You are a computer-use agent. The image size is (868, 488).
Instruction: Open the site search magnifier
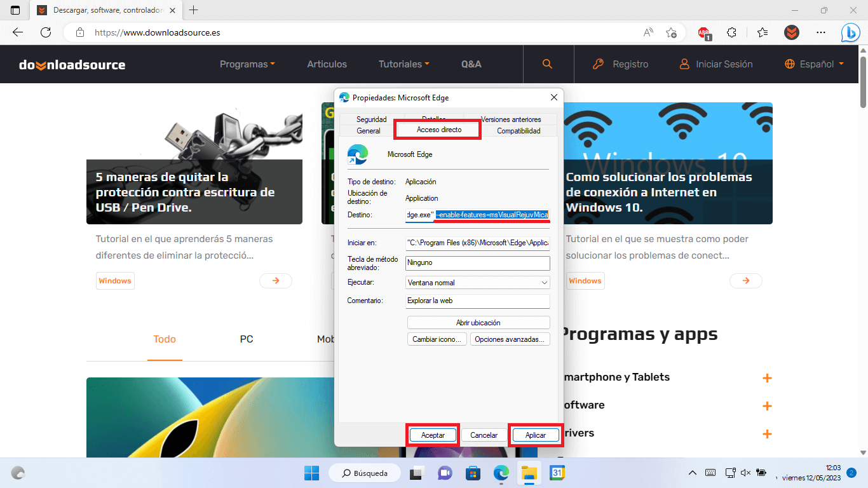pos(547,64)
